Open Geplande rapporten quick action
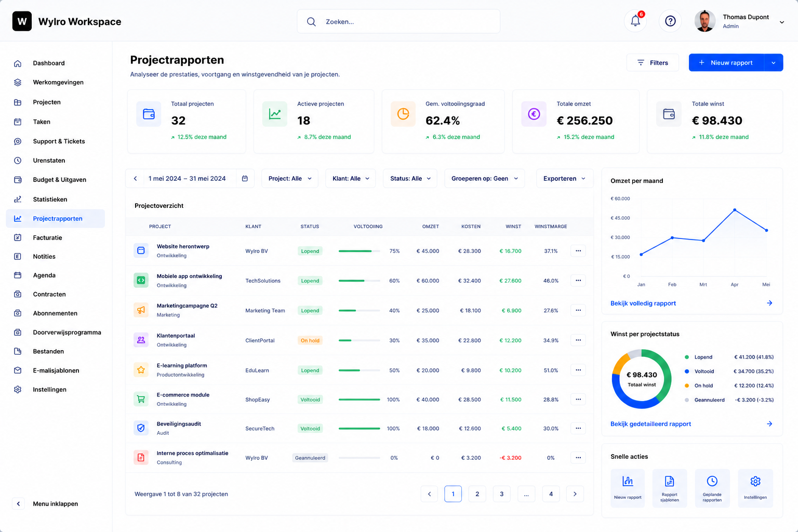 tap(712, 488)
